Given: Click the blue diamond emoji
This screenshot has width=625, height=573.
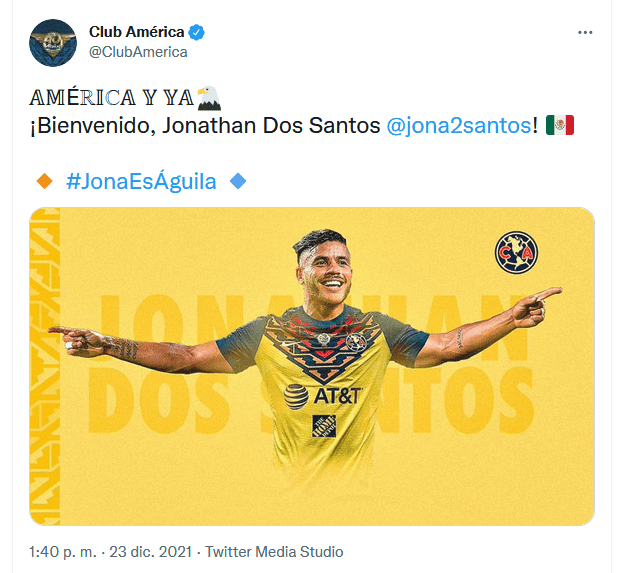Looking at the screenshot, I should click(x=238, y=181).
